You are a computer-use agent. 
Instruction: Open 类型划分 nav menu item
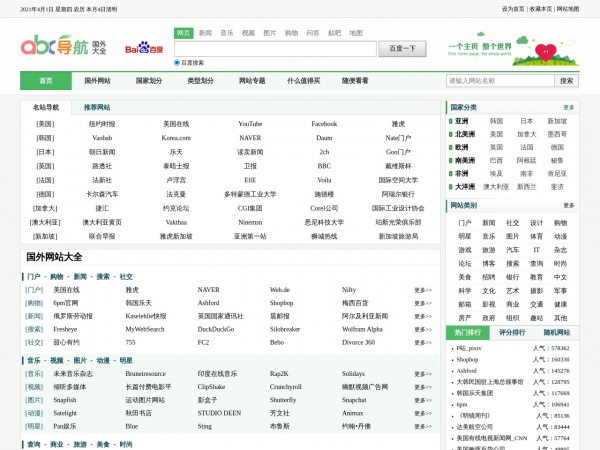pyautogui.click(x=200, y=81)
